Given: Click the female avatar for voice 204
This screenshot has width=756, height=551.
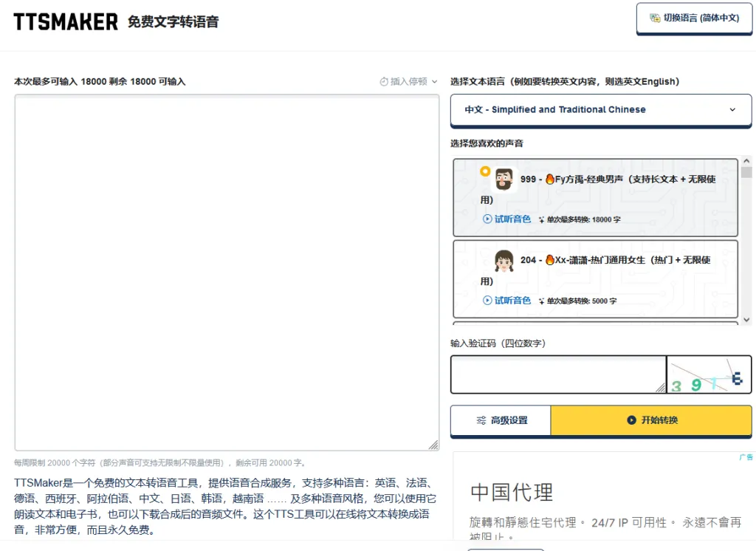Looking at the screenshot, I should [504, 261].
